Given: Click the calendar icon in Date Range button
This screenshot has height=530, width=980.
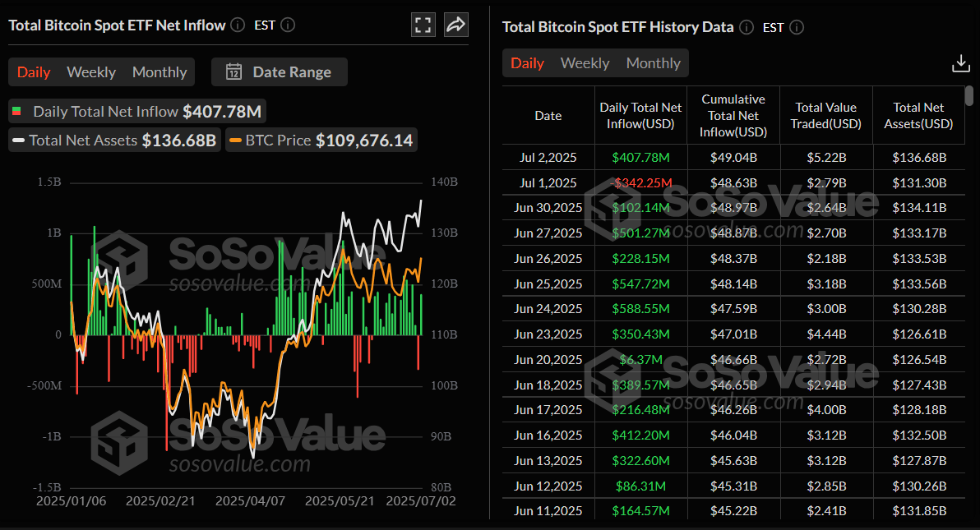Looking at the screenshot, I should [x=234, y=71].
